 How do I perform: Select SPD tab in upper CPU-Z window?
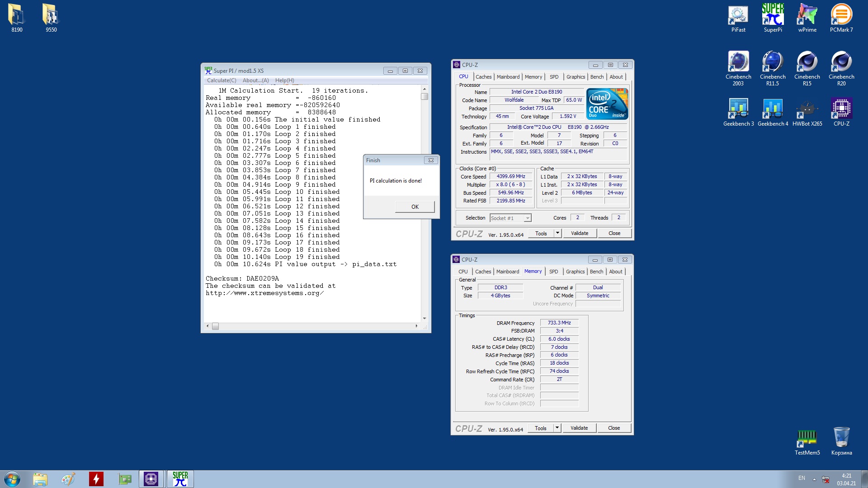pyautogui.click(x=554, y=77)
